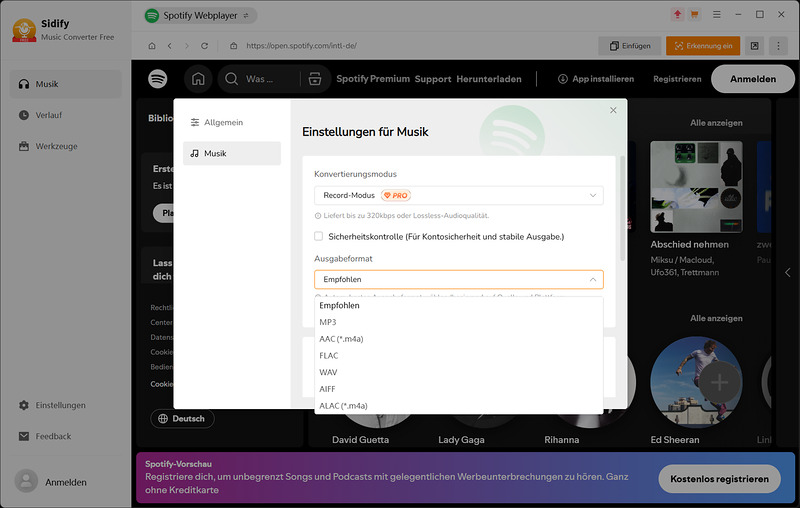Viewport: 800px width, 508px height.
Task: Toggle the Erkennung ein button
Action: [703, 46]
